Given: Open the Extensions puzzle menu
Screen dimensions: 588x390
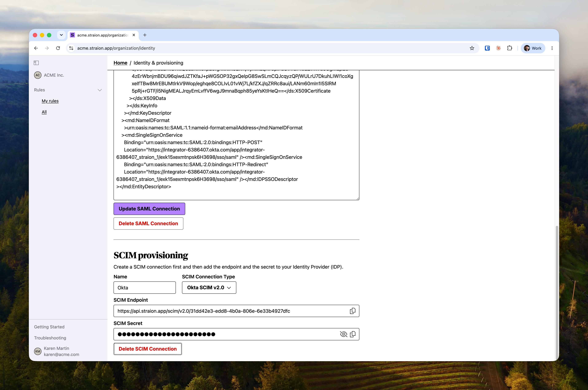Looking at the screenshot, I should (x=509, y=48).
